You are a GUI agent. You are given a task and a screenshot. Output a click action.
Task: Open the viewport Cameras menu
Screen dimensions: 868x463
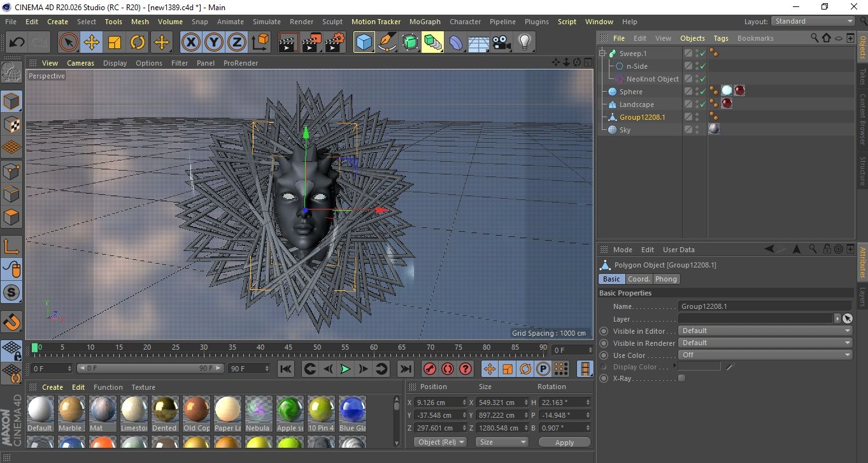(x=80, y=63)
